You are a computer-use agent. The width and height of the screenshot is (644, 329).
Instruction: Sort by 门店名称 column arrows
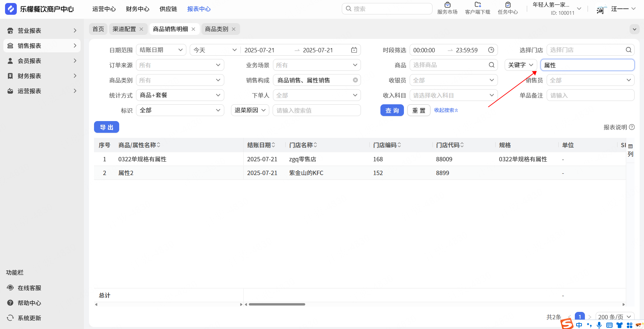pyautogui.click(x=315, y=145)
